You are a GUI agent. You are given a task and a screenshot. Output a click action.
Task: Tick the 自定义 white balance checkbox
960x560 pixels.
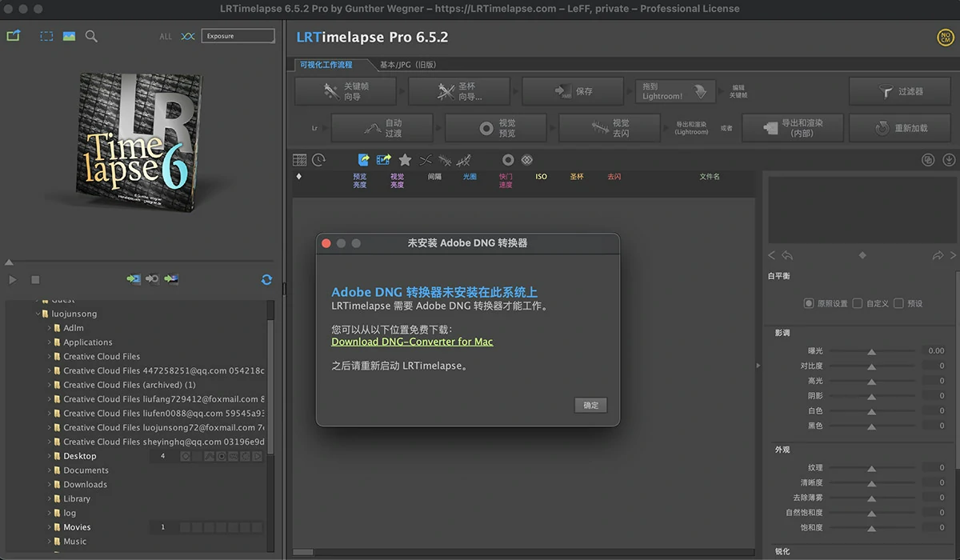[x=858, y=303]
